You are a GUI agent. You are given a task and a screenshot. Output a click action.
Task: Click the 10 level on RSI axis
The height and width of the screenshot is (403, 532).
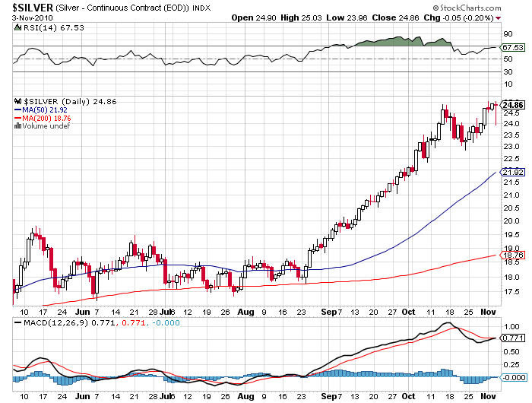[508, 84]
